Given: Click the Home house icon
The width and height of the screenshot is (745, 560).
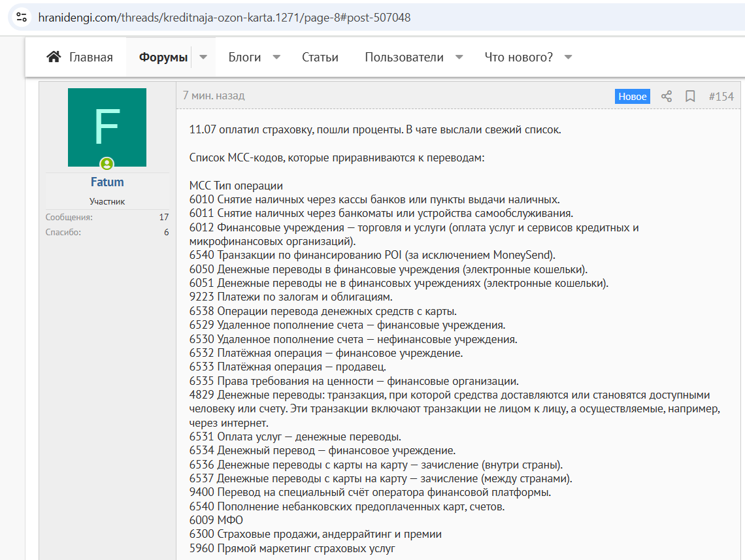Looking at the screenshot, I should pyautogui.click(x=54, y=57).
